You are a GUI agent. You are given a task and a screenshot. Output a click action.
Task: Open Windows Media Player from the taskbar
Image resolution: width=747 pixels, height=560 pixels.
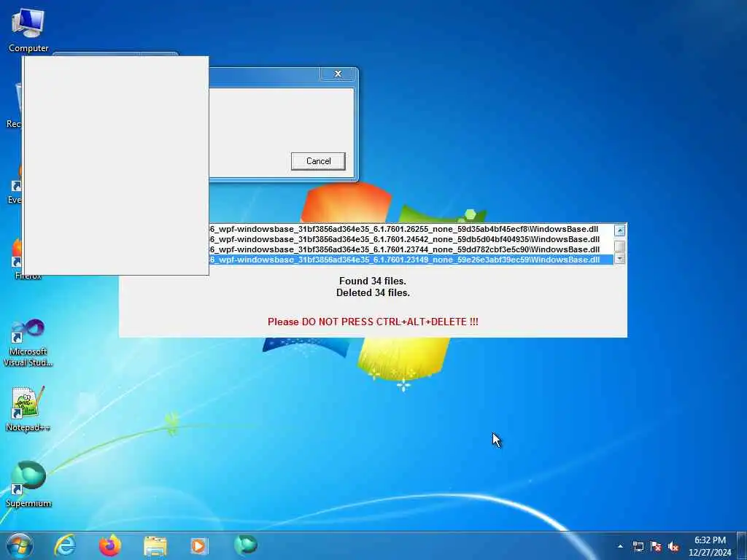198,545
